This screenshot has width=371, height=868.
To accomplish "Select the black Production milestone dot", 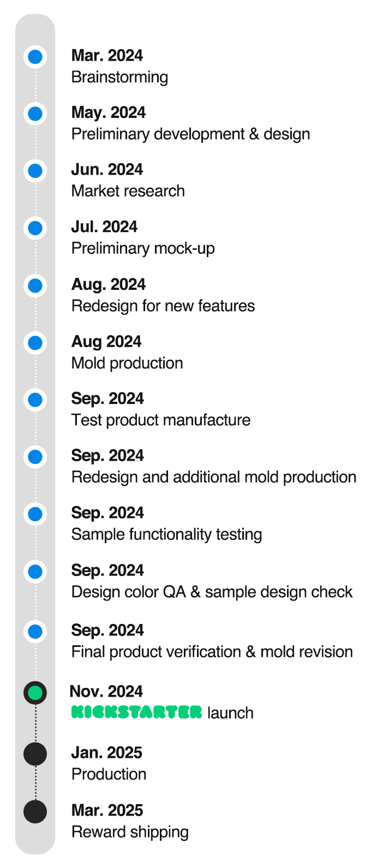I will pos(35,754).
